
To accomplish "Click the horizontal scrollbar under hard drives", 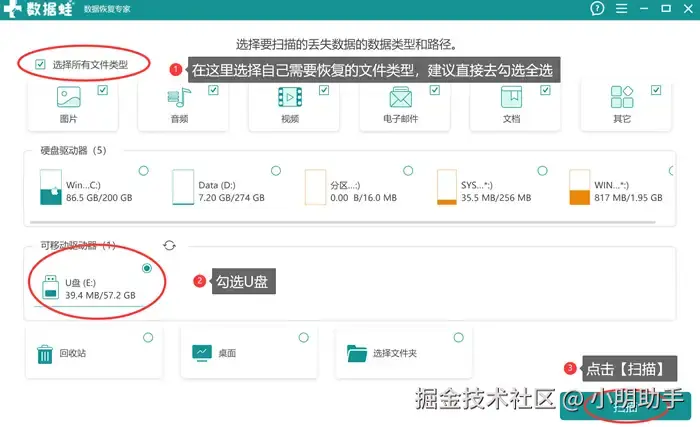I will click(x=343, y=222).
